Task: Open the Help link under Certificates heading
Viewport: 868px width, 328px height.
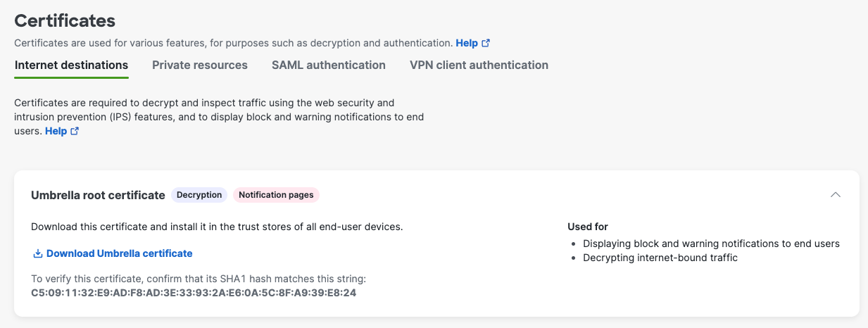Action: pyautogui.click(x=467, y=43)
